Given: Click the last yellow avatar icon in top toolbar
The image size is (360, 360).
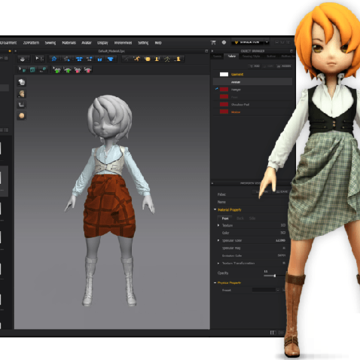Looking at the screenshot, I should [178, 59].
